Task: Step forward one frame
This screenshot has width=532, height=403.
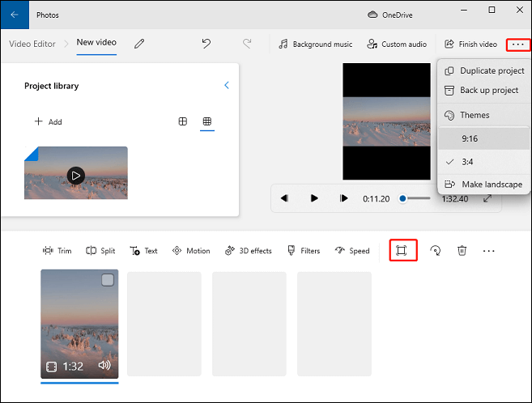Action: click(343, 198)
